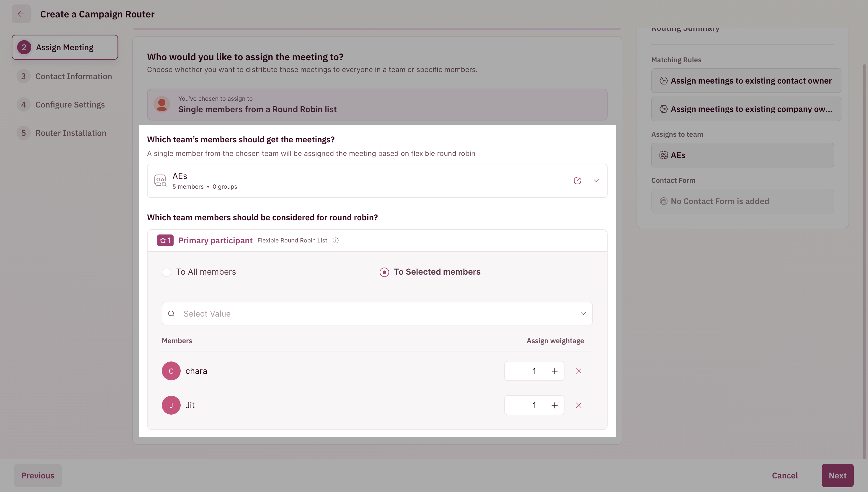Viewport: 868px width, 492px height.
Task: Click chara's weightage value field
Action: (x=534, y=371)
